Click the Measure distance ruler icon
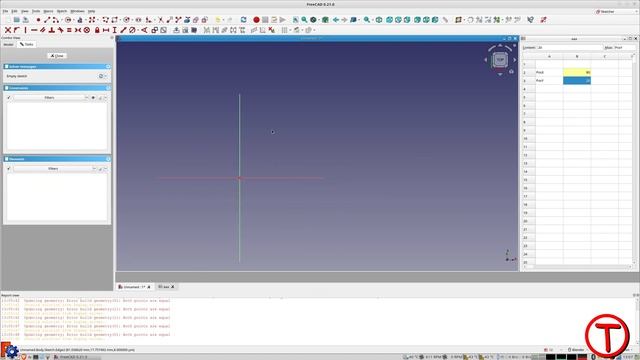This screenshot has width=640, height=360. tap(445, 20)
